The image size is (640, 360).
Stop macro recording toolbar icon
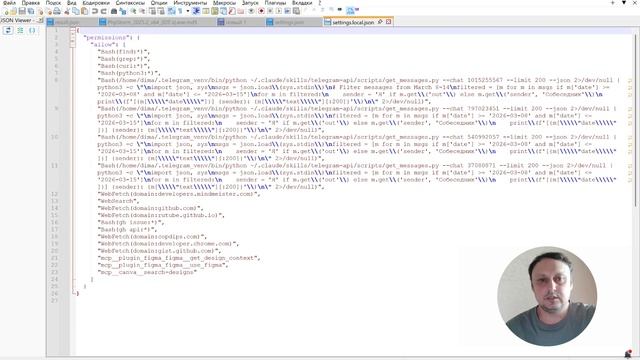pos(270,11)
